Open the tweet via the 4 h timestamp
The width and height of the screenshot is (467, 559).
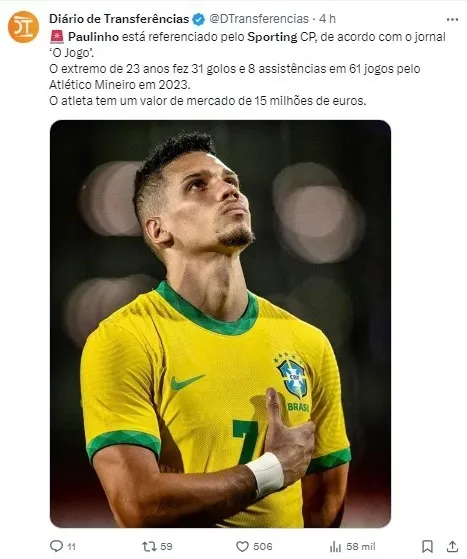(327, 19)
